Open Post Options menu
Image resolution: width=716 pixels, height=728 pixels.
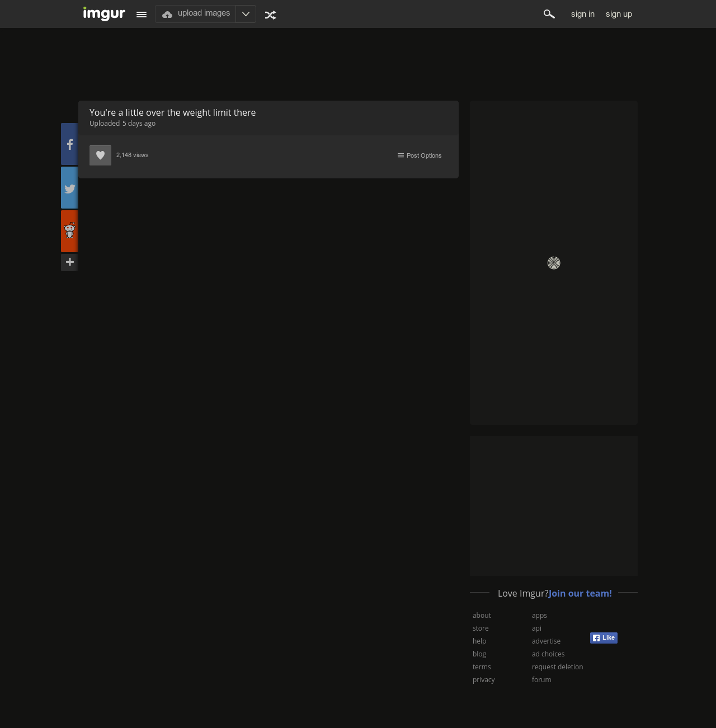pos(420,155)
